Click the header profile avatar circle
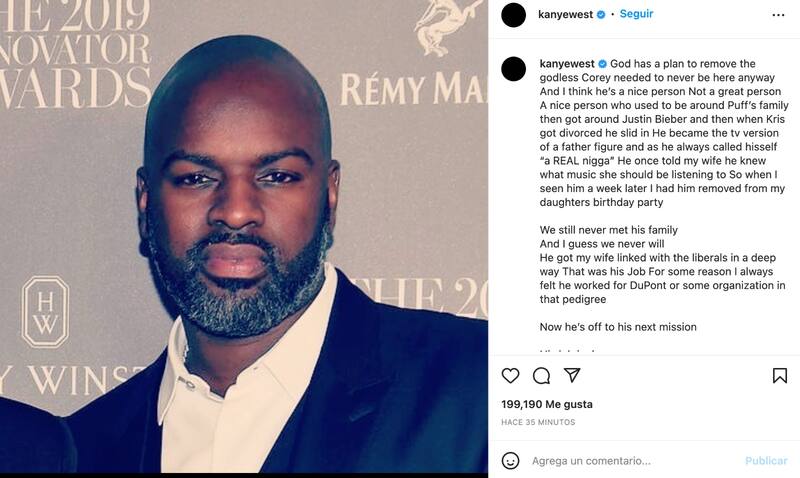 (513, 15)
